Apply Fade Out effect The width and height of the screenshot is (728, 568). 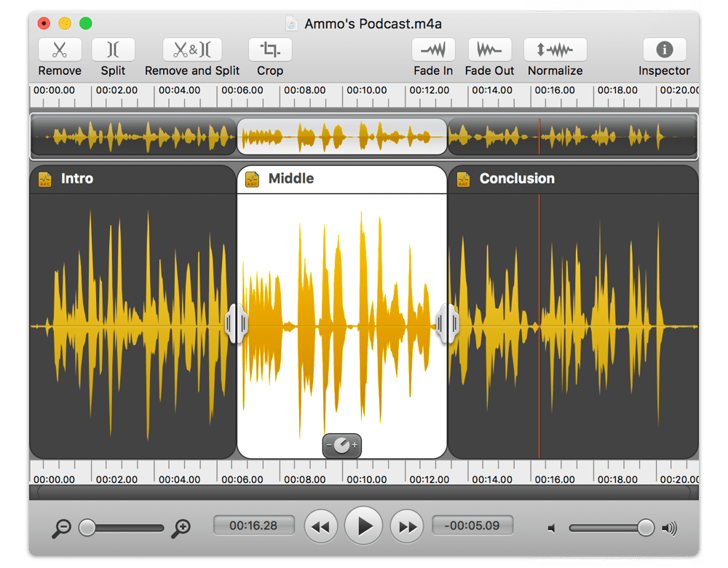[490, 50]
